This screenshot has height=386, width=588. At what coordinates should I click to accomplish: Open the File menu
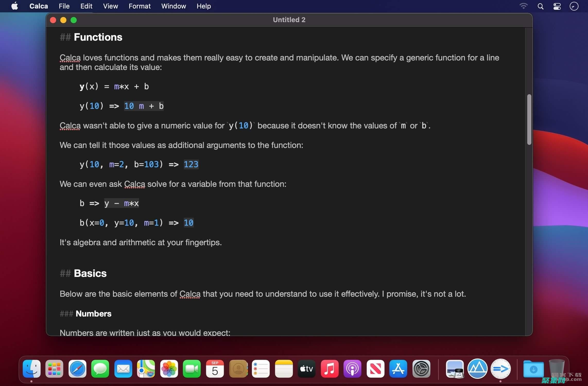pyautogui.click(x=64, y=6)
